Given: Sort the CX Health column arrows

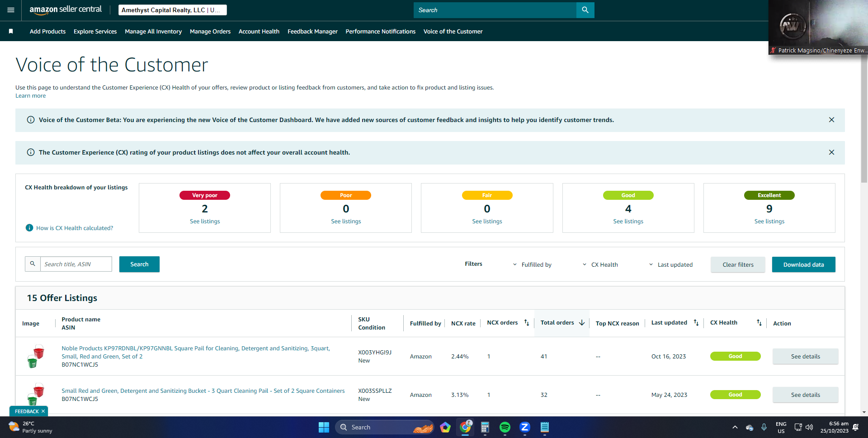Looking at the screenshot, I should coord(759,323).
